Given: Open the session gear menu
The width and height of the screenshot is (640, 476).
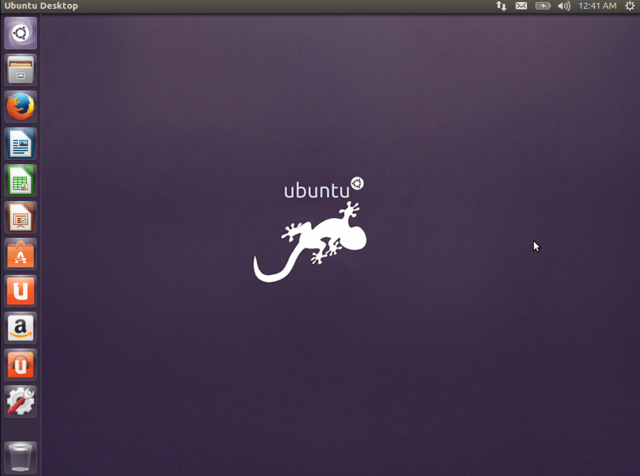Looking at the screenshot, I should pos(630,6).
